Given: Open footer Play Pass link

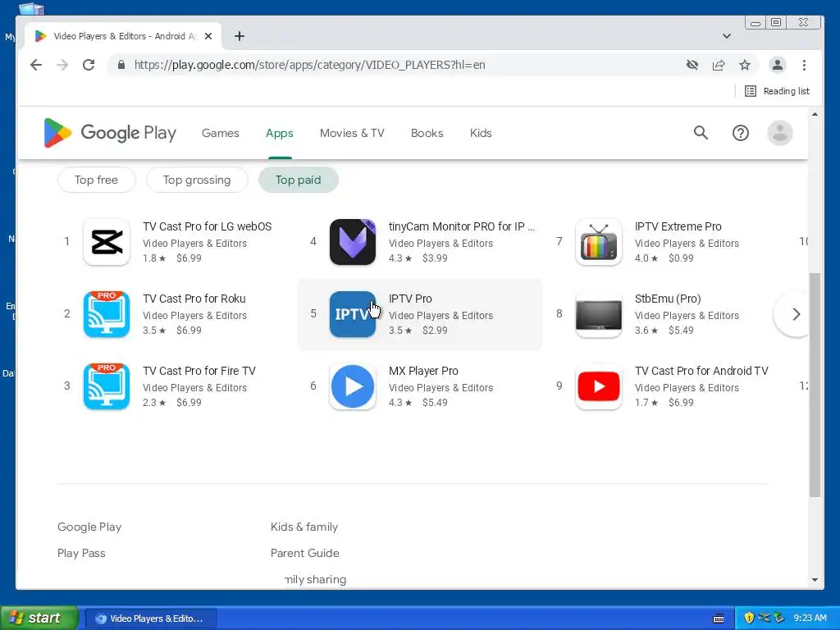Looking at the screenshot, I should 81,553.
